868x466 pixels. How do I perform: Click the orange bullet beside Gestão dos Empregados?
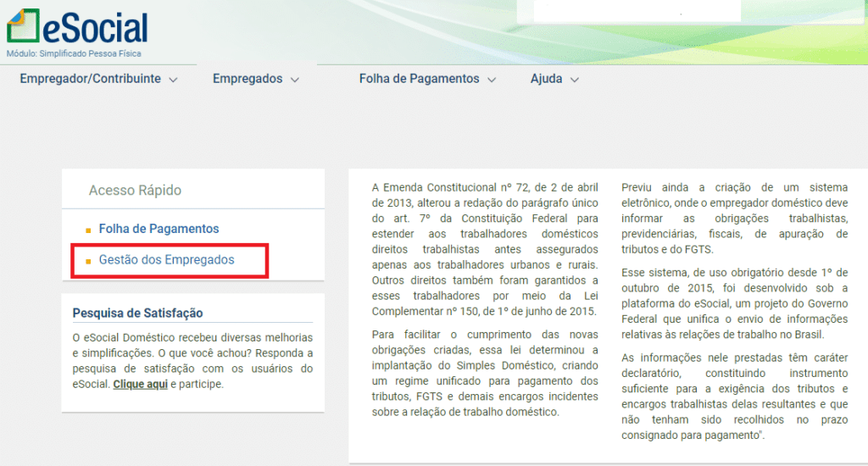pyautogui.click(x=88, y=261)
